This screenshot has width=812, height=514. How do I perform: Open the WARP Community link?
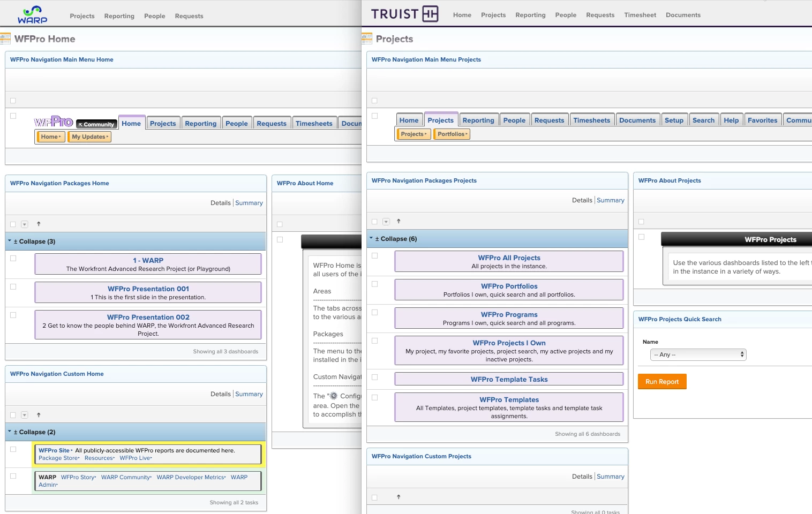click(126, 477)
